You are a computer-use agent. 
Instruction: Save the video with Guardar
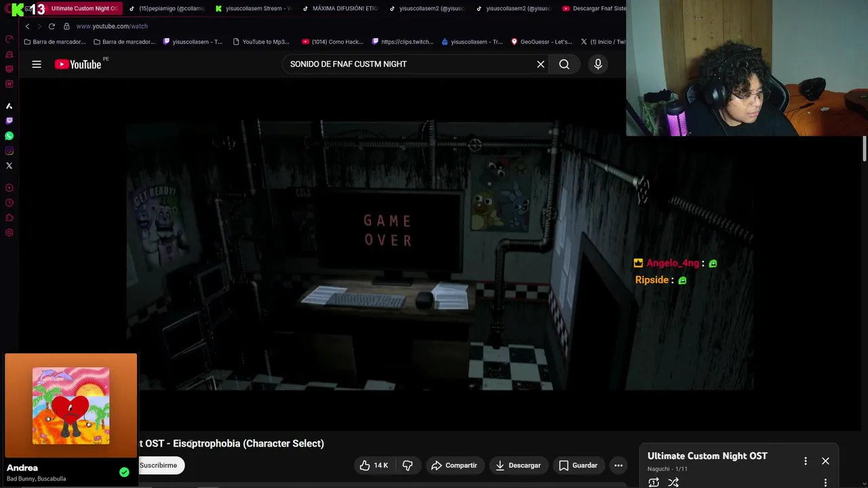[578, 465]
